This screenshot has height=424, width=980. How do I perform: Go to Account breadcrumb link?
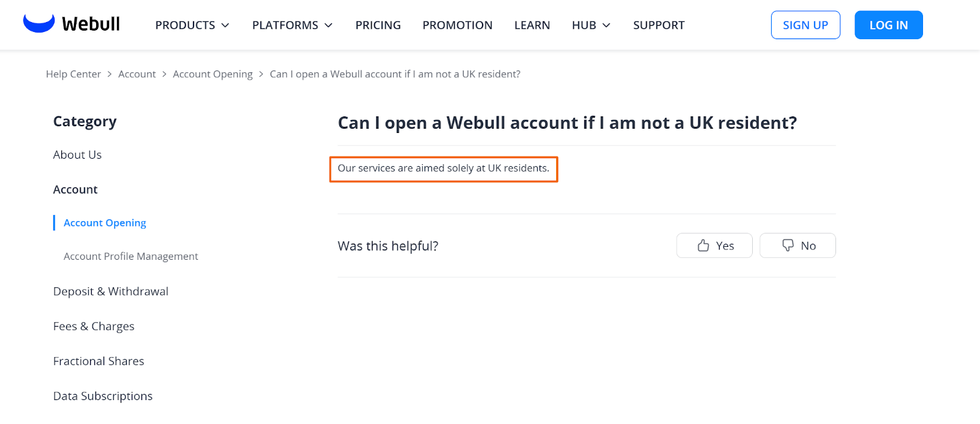click(x=137, y=74)
